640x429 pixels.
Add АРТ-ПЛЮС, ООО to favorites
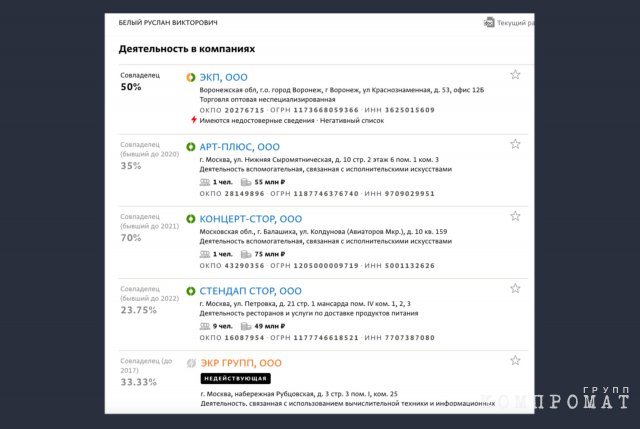tap(515, 144)
